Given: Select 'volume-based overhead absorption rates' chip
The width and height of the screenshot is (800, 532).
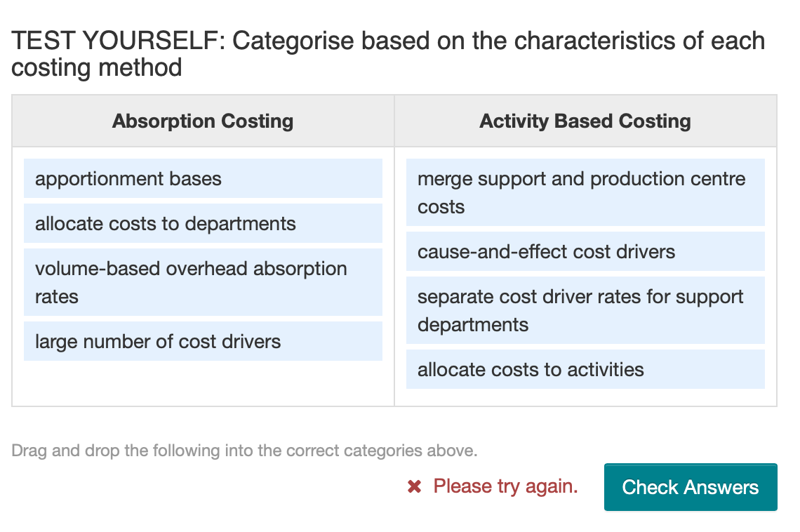Looking at the screenshot, I should (x=203, y=282).
